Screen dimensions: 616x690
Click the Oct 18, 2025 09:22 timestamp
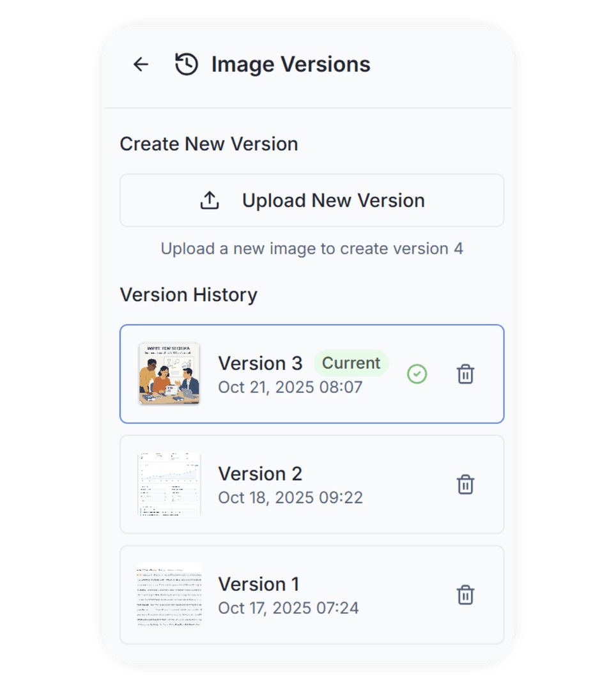[x=291, y=497]
